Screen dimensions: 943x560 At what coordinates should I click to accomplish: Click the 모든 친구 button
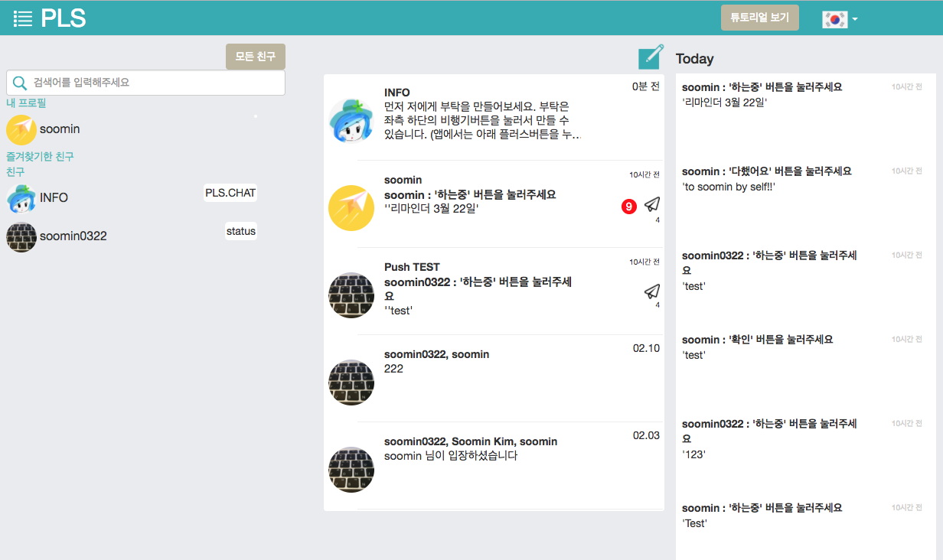pos(255,57)
